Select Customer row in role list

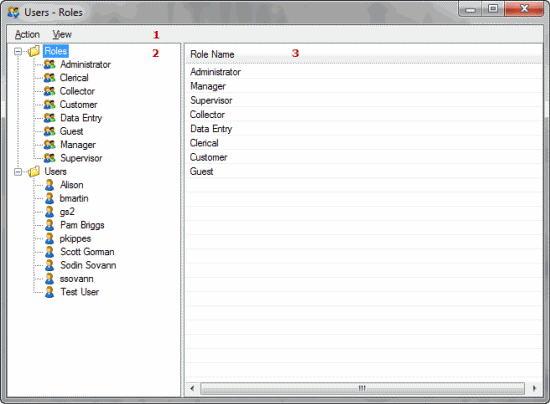(363, 157)
